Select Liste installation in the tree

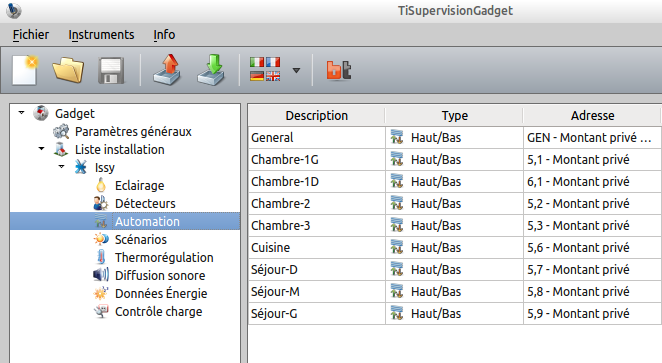(119, 149)
